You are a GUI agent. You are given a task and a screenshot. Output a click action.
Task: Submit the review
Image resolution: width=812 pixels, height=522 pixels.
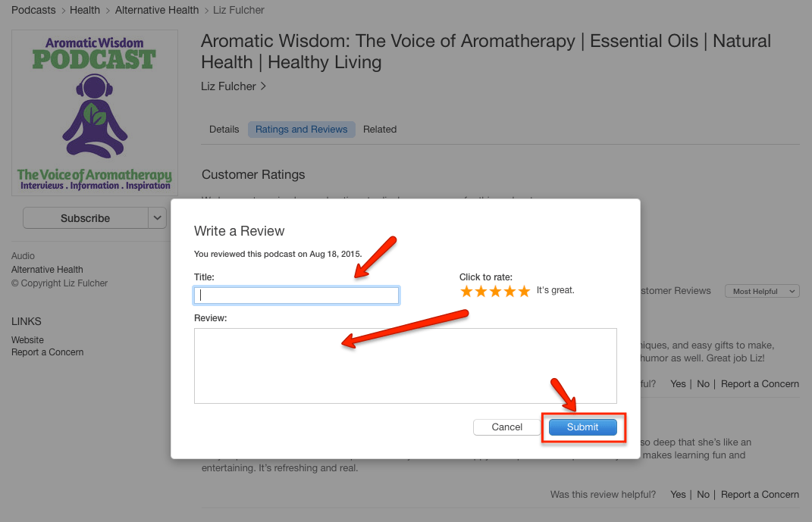pos(582,427)
